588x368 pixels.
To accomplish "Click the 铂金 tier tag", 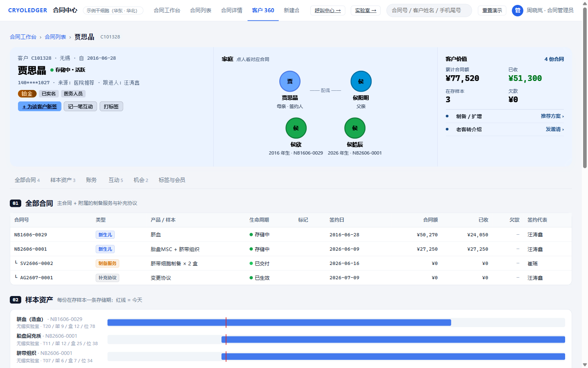I will (x=27, y=94).
